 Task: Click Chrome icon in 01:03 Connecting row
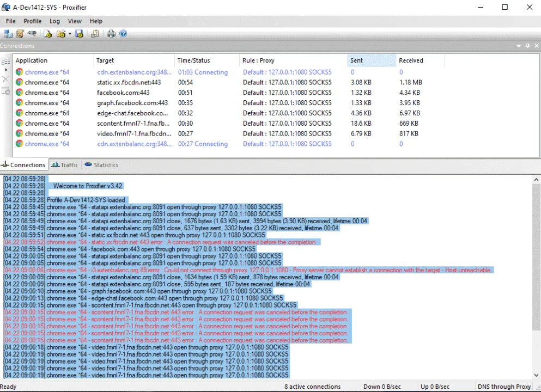tap(19, 72)
